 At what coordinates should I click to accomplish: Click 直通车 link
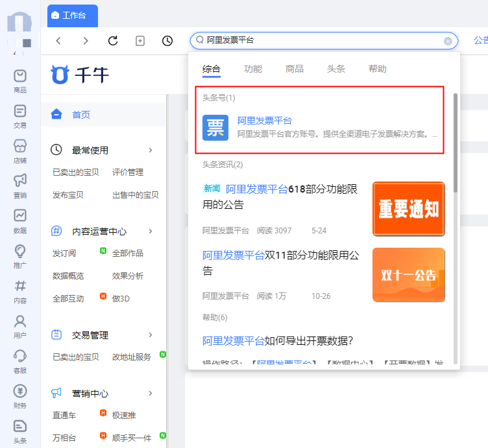[x=64, y=415]
